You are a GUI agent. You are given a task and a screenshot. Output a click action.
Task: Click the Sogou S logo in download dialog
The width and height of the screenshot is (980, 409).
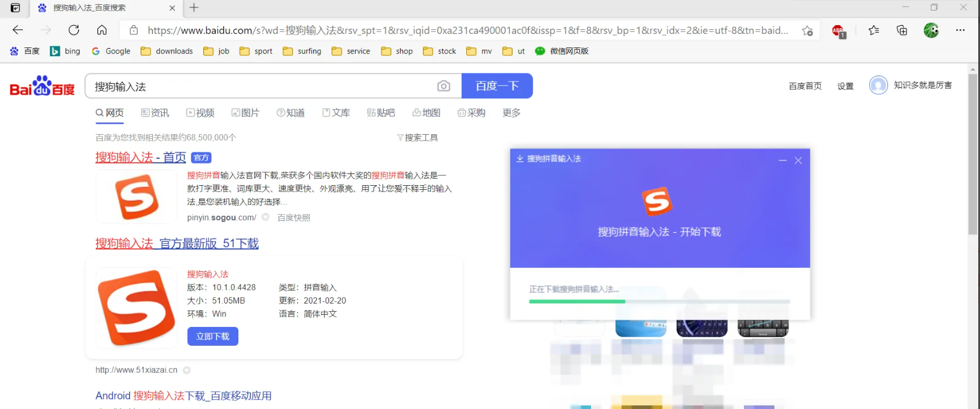(657, 202)
